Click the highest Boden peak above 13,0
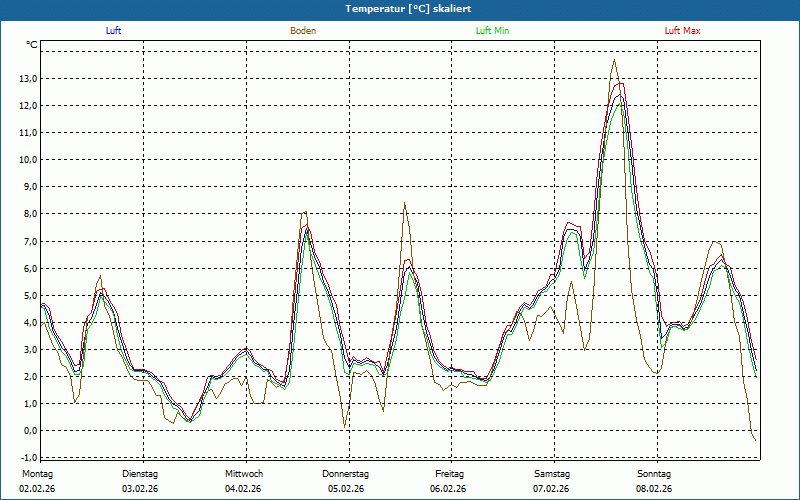 614,61
